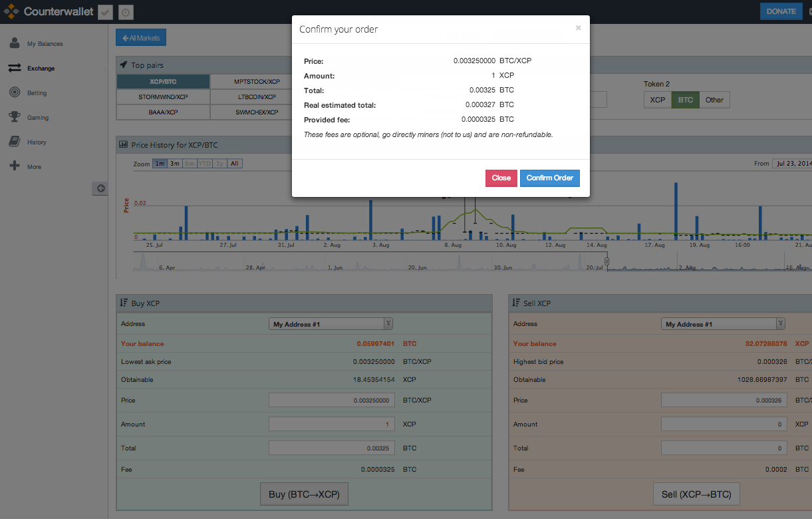Select the SWMCHEX/XCP pair

pos(257,112)
